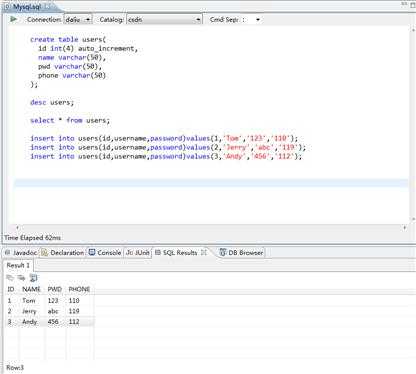
Task: Click the editor horizontal scrollbar
Action: point(211,228)
